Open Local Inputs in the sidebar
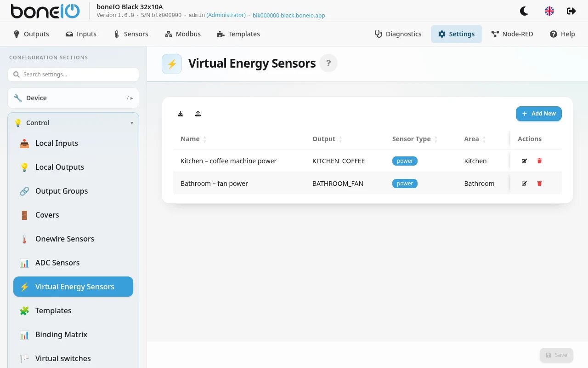Image resolution: width=588 pixels, height=368 pixels. [x=73, y=143]
